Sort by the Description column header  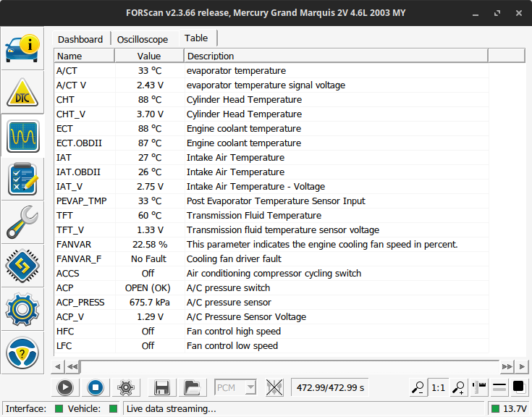[x=336, y=56]
